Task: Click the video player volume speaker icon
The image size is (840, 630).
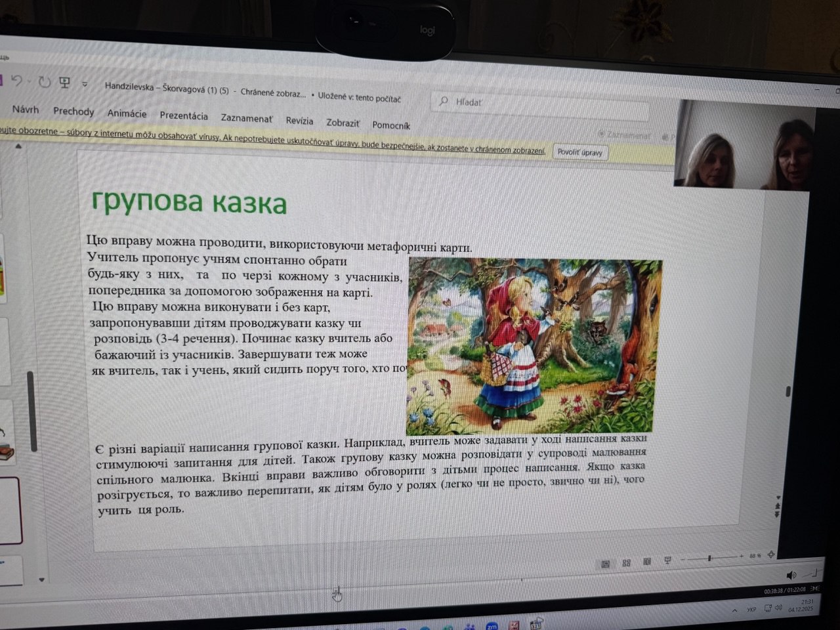Action: click(791, 576)
